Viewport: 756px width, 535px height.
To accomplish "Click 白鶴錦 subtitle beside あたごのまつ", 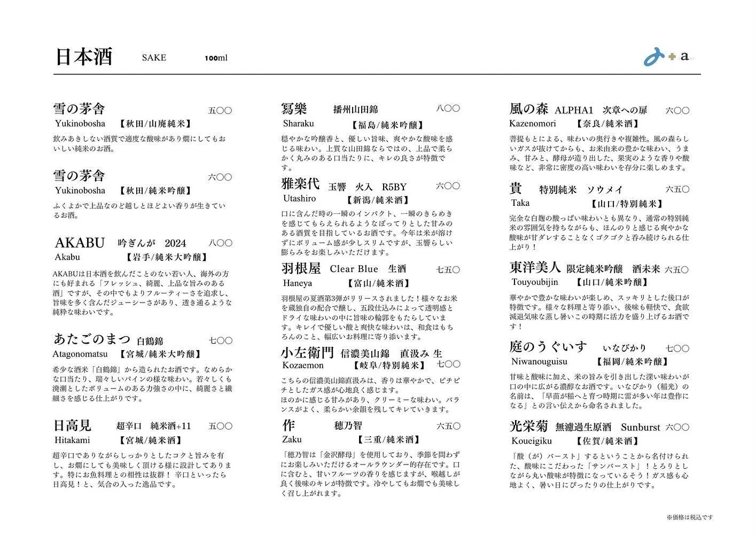I will click(150, 341).
